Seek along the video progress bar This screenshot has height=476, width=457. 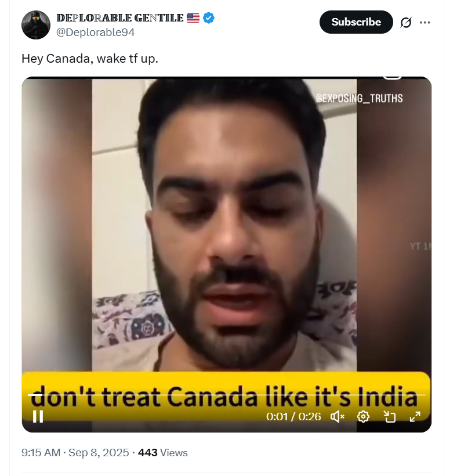227,395
